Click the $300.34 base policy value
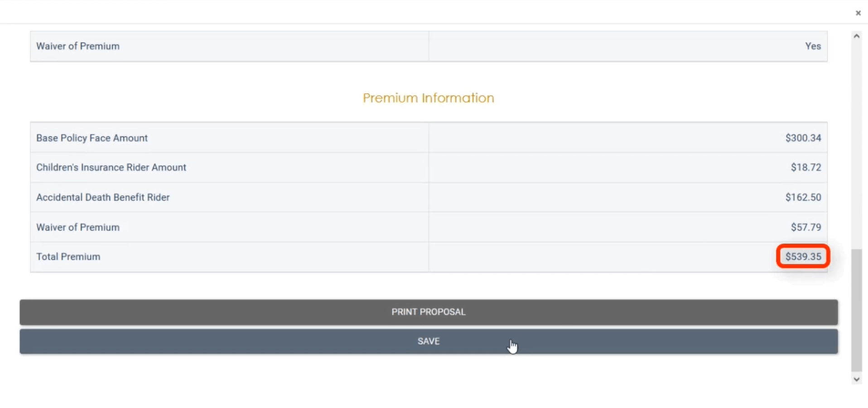 pyautogui.click(x=803, y=138)
